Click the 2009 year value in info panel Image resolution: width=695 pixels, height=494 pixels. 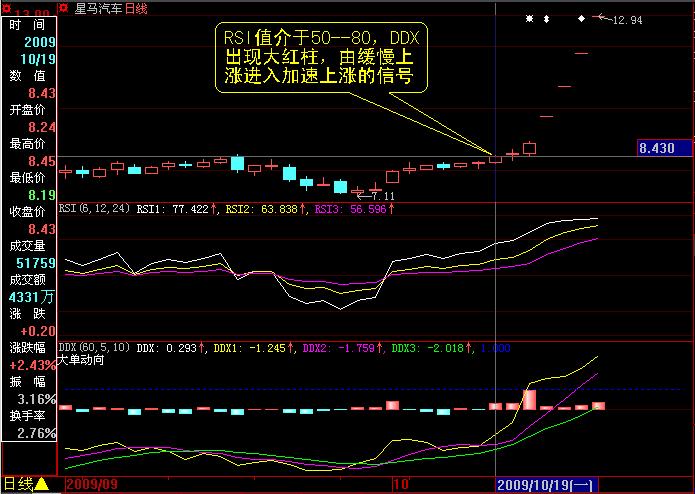click(39, 42)
